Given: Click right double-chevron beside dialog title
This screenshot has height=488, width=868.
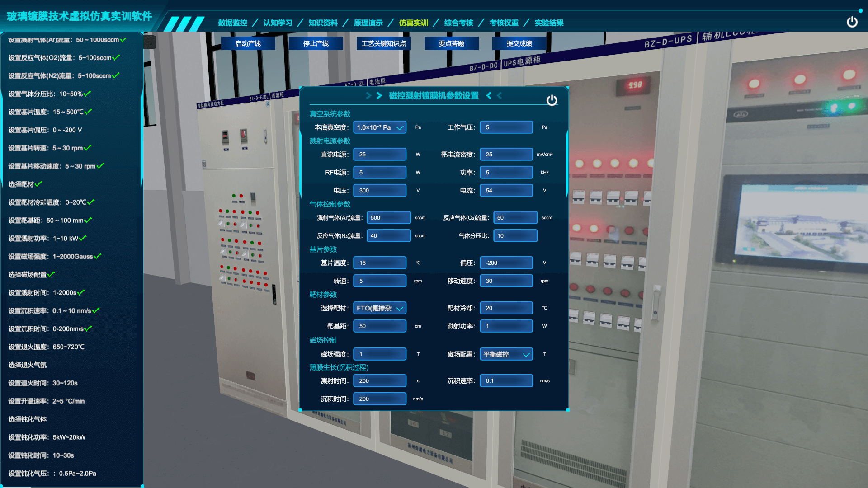Looking at the screenshot, I should tap(494, 96).
